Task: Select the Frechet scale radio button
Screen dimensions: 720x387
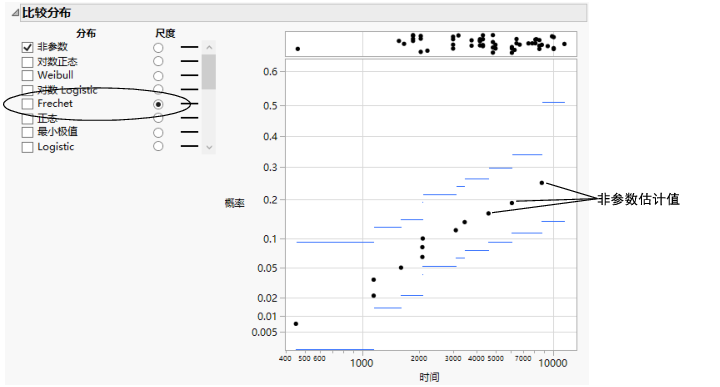Action: click(x=158, y=104)
